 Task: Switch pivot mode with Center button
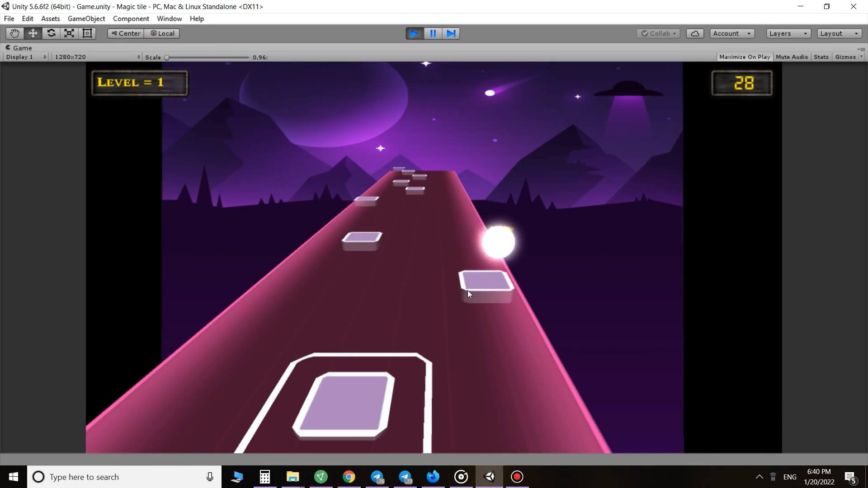126,33
